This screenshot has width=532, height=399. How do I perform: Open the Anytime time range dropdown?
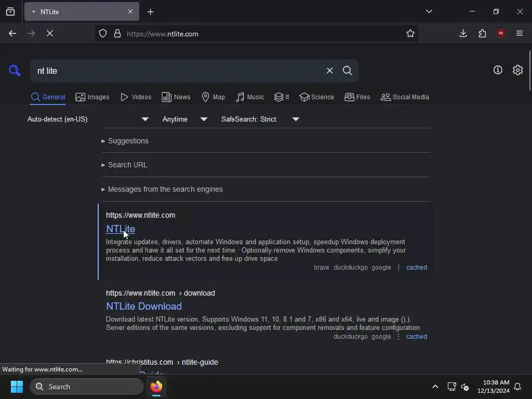184,119
